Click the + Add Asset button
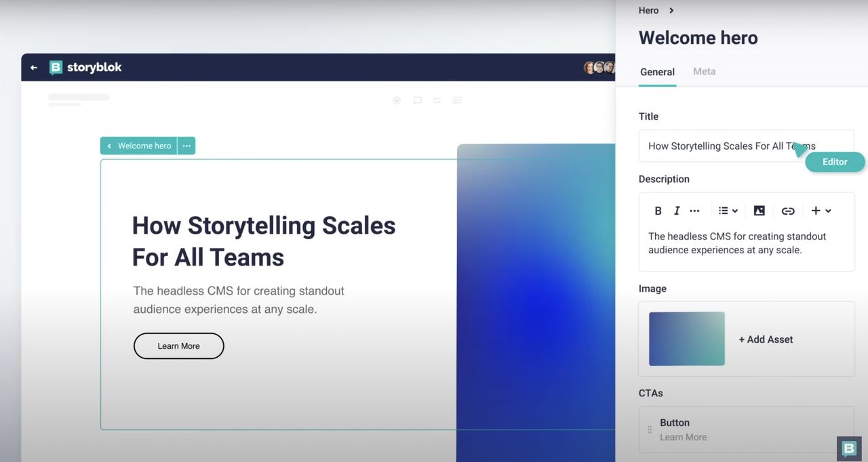The image size is (868, 462). pos(766,339)
